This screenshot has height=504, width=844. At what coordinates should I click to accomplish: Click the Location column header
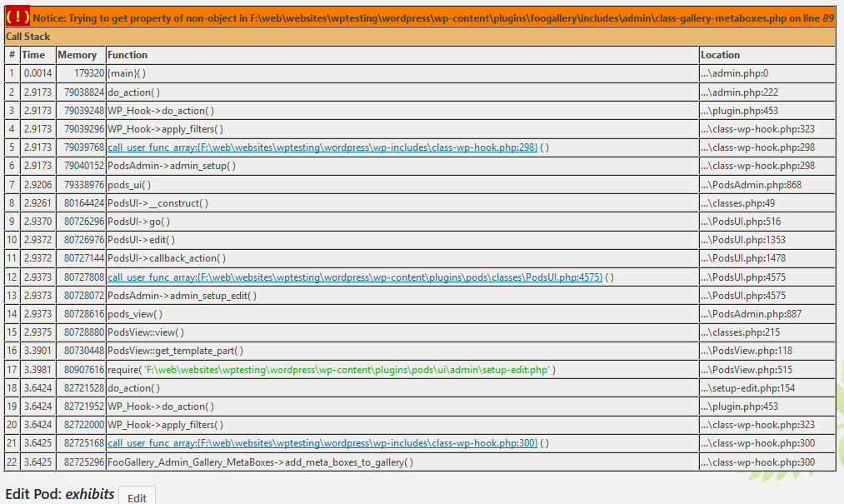tap(767, 55)
